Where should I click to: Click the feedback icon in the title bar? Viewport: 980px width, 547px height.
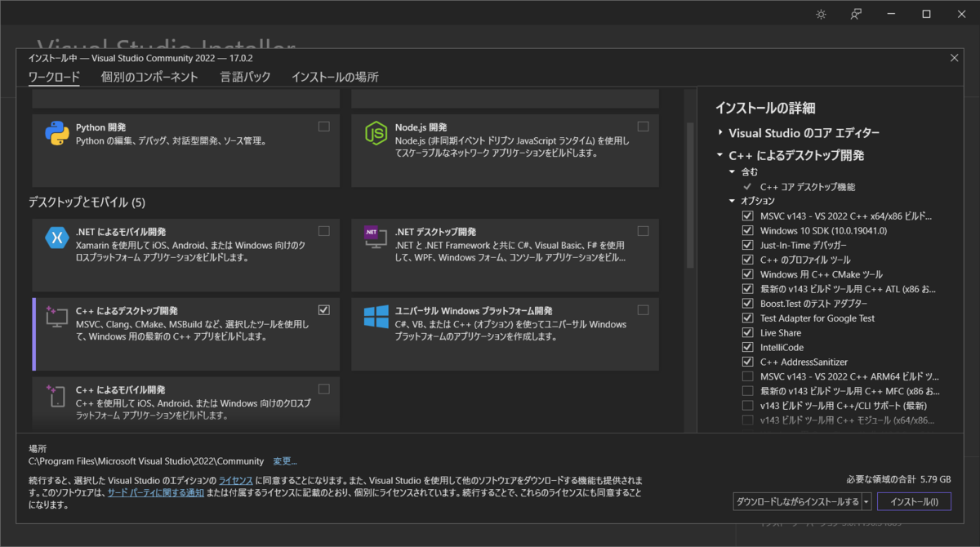point(856,14)
